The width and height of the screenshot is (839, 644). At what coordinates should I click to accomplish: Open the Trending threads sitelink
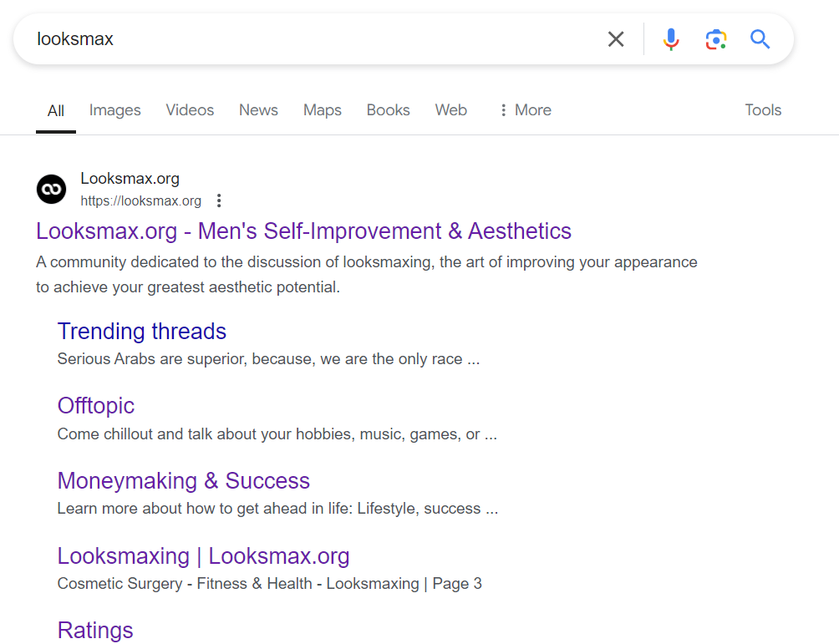pyautogui.click(x=141, y=332)
